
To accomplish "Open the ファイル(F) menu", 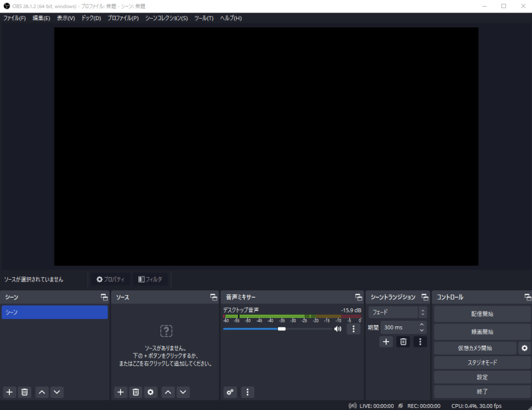I will click(x=15, y=18).
